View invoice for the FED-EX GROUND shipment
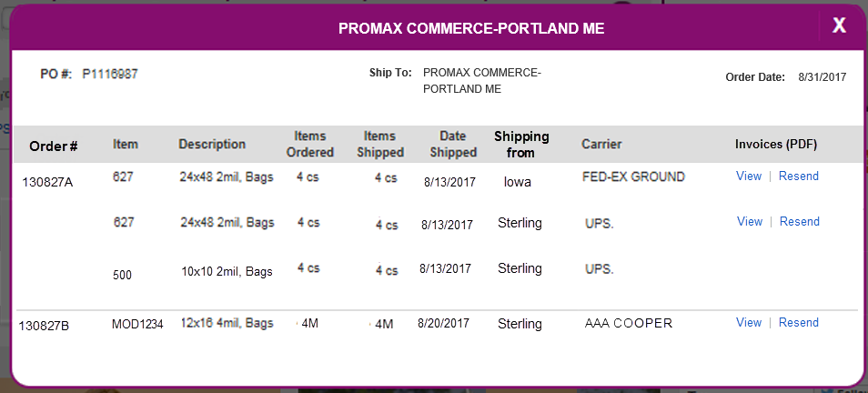Image resolution: width=868 pixels, height=393 pixels. (749, 176)
